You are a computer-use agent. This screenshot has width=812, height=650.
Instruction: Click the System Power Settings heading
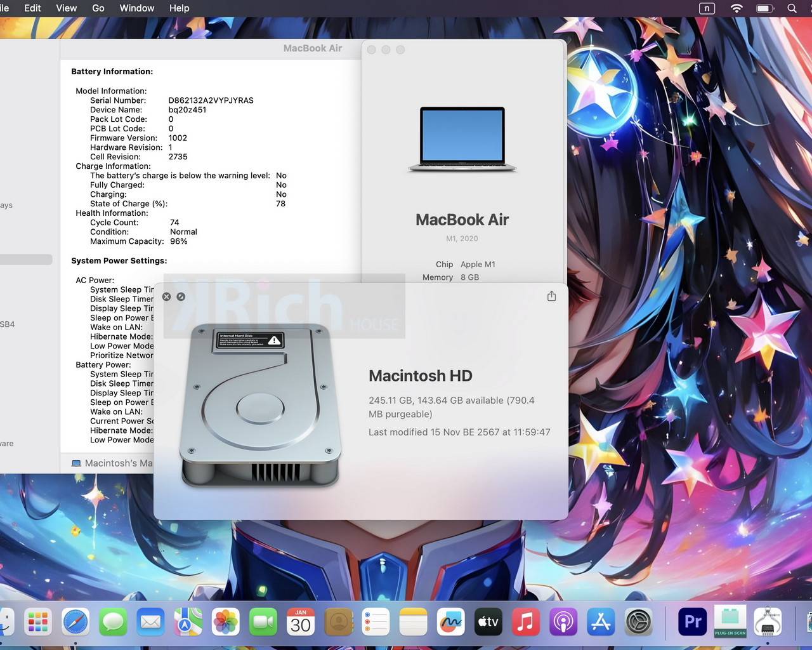pos(119,261)
